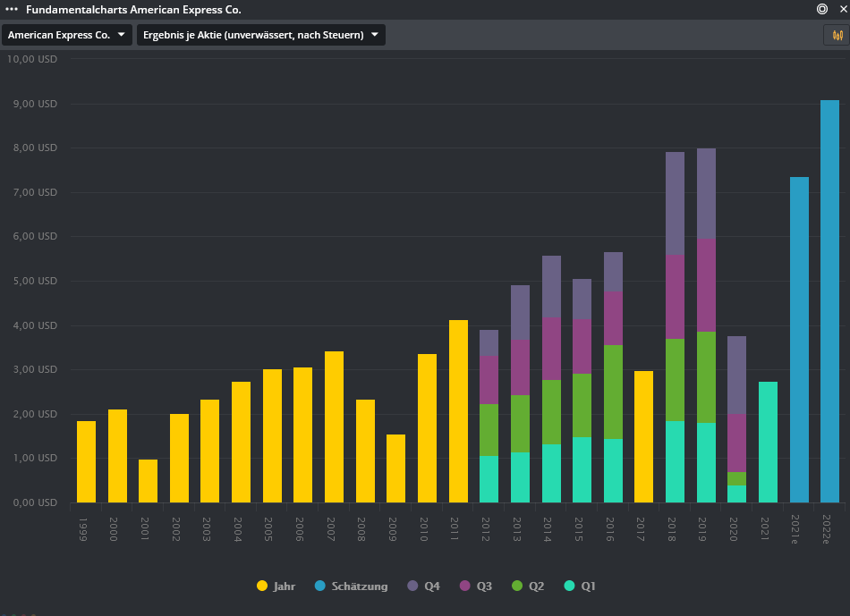Open the three-dots window menu

coord(12,9)
